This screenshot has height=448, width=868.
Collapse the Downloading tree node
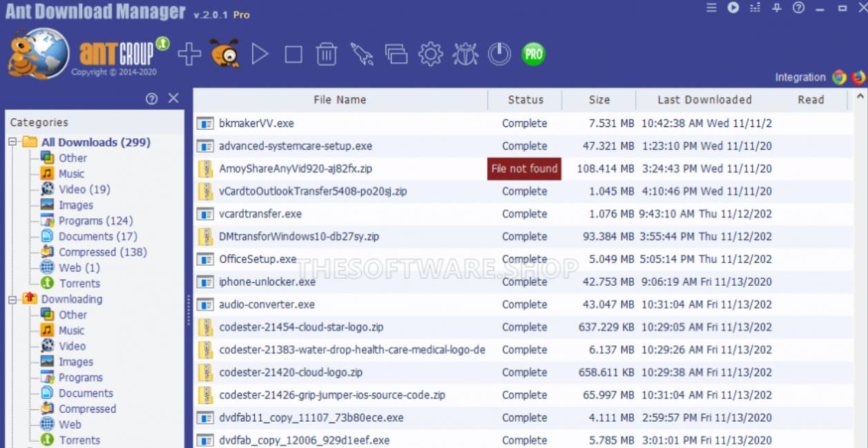point(12,299)
